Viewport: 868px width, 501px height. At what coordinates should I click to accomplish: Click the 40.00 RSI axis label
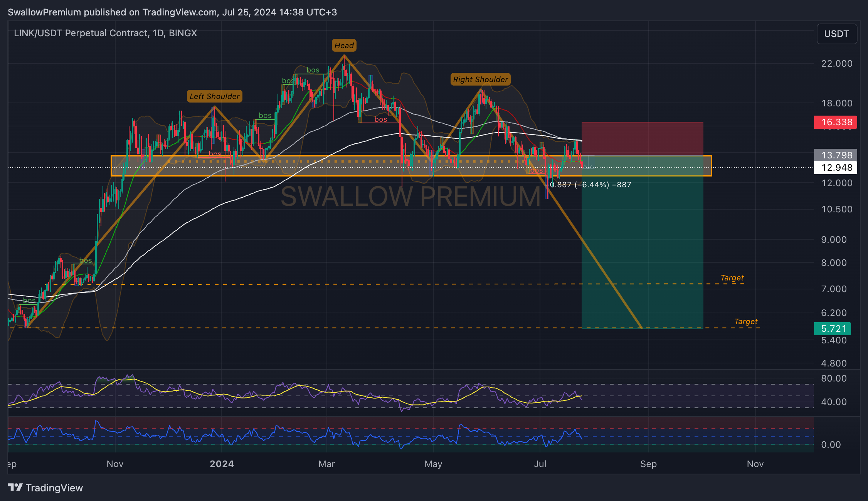click(x=834, y=402)
